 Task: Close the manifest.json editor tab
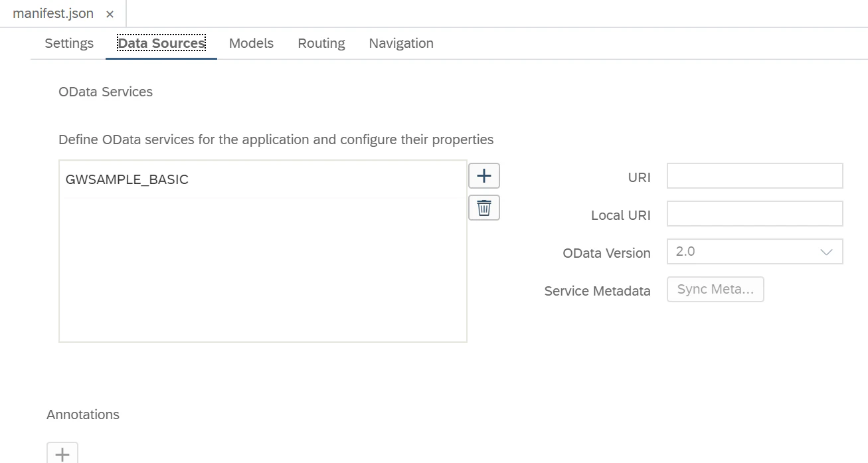(x=110, y=14)
